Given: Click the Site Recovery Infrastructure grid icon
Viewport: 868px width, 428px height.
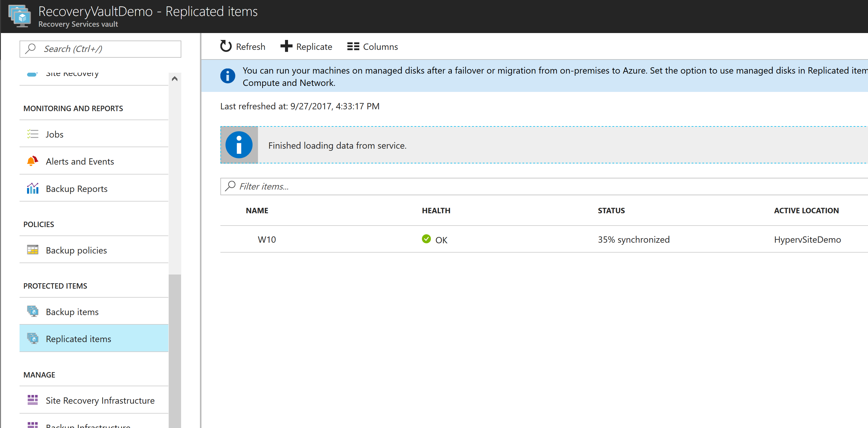Looking at the screenshot, I should pyautogui.click(x=33, y=400).
